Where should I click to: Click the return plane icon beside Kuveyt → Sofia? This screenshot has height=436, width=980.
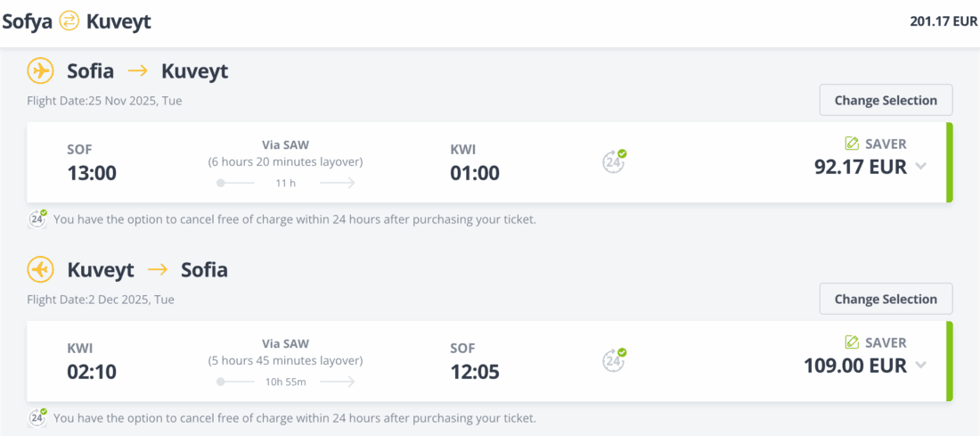(x=40, y=269)
